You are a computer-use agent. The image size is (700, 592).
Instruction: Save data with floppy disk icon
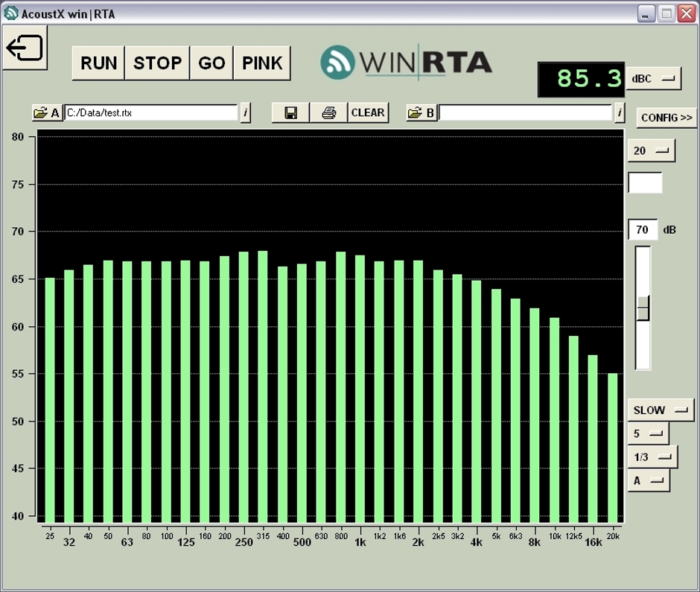click(290, 113)
